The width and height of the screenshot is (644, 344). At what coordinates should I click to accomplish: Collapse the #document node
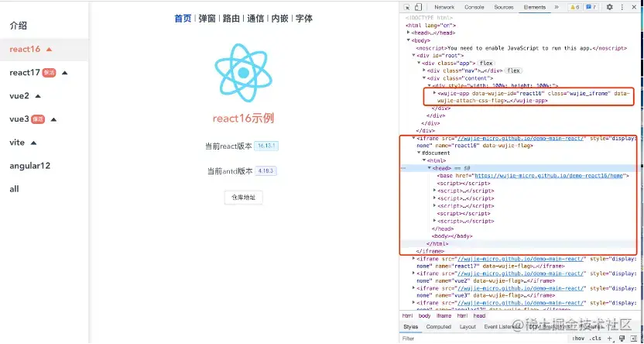[x=420, y=153]
